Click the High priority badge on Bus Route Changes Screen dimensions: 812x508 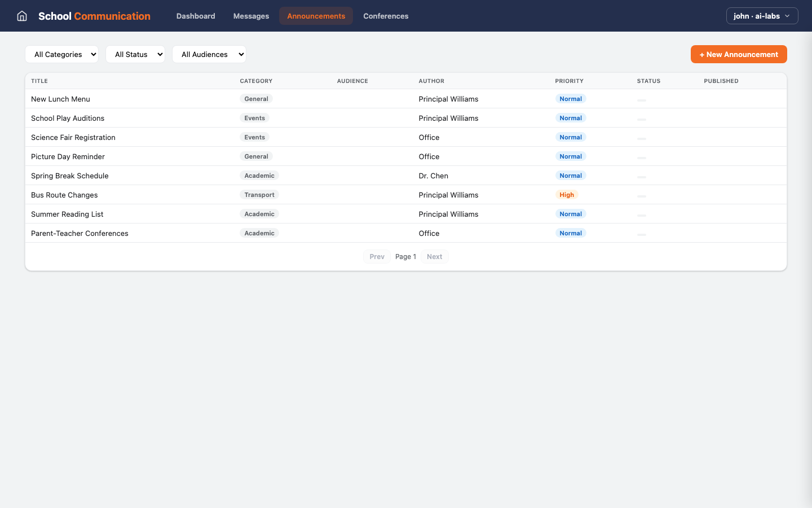(x=567, y=194)
